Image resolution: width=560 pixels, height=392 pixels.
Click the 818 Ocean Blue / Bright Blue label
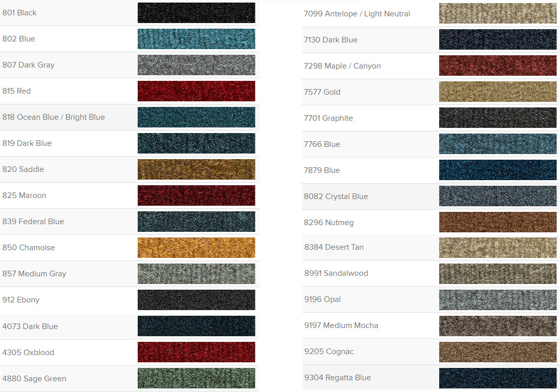pyautogui.click(x=54, y=117)
